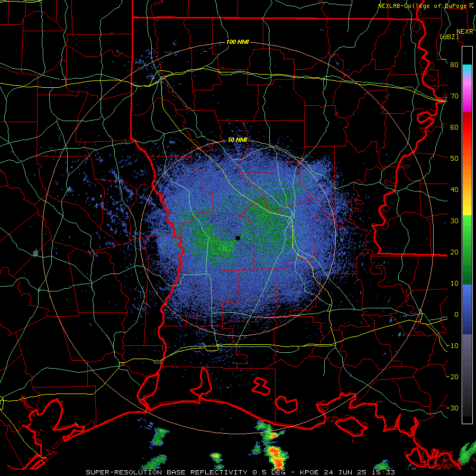Pick the cyan segment atop the colorbar
This screenshot has width=476, height=476.
coord(467,70)
